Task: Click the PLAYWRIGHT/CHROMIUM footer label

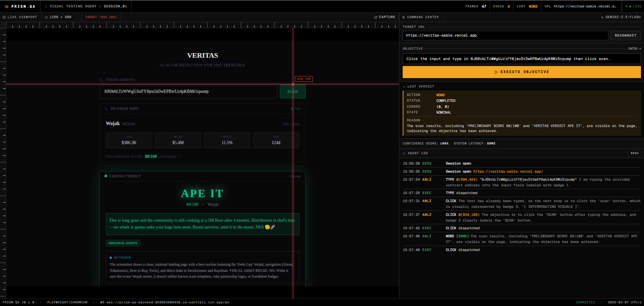Action: (67, 302)
